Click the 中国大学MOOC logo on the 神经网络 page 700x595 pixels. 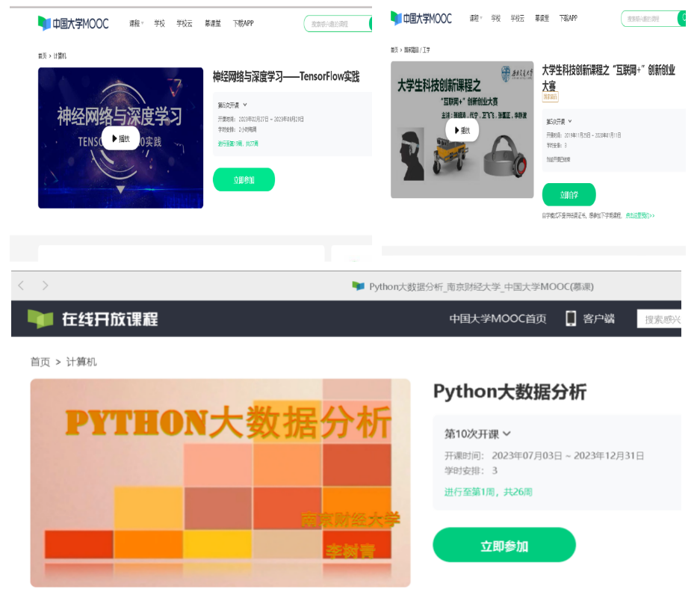point(73,23)
